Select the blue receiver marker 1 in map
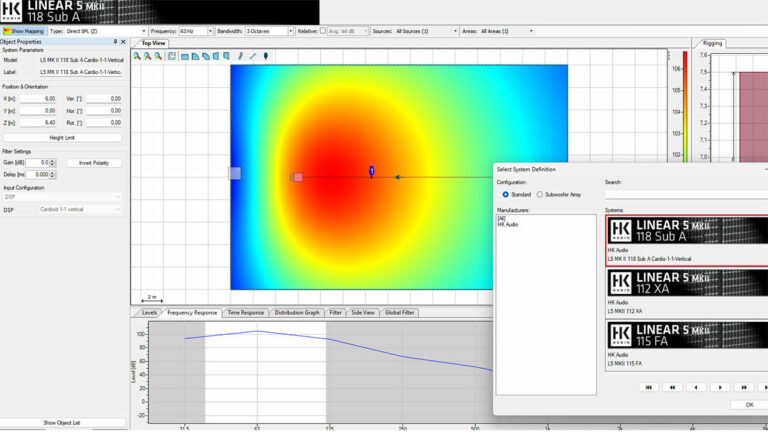768x432 pixels. 371,171
